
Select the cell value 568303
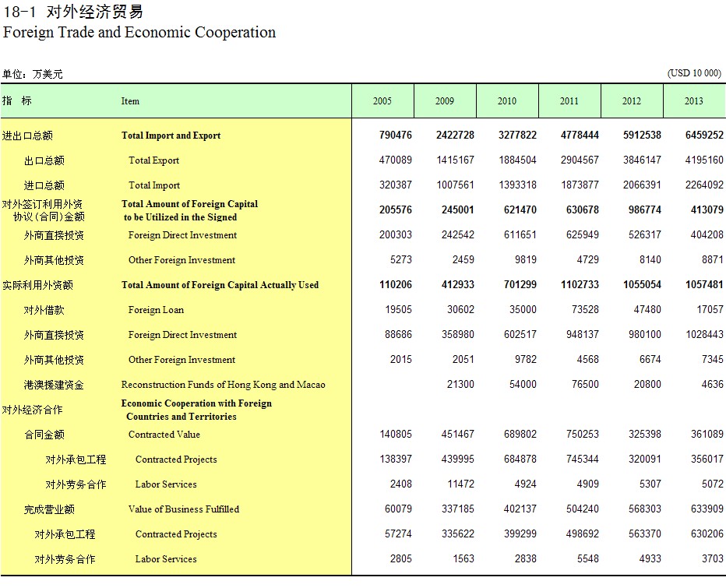(644, 509)
